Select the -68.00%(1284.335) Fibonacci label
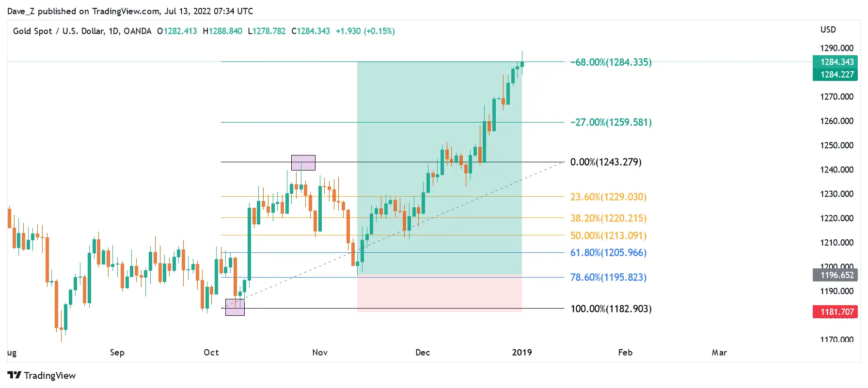Image resolution: width=868 pixels, height=388 pixels. coord(611,62)
